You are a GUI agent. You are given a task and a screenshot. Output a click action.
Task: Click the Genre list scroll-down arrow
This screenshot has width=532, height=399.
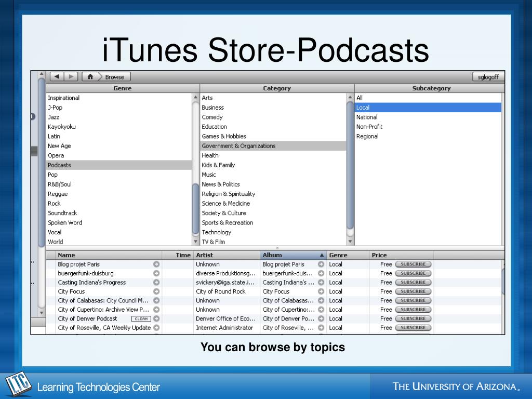(195, 242)
